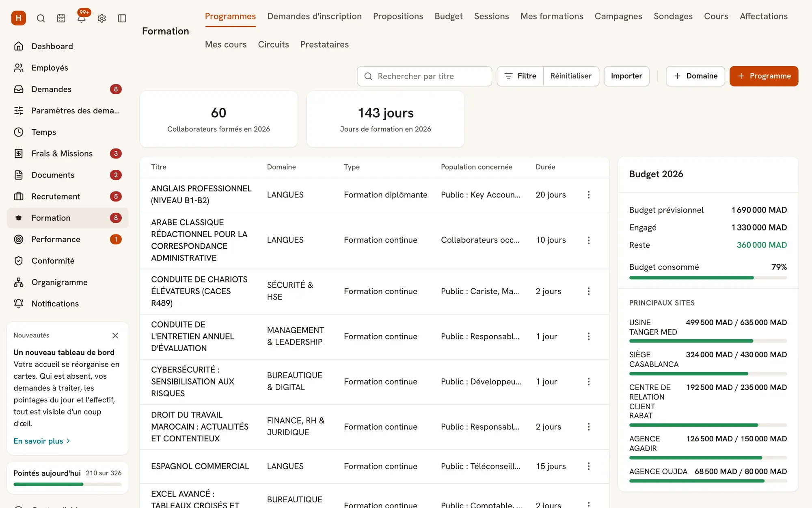The image size is (812, 508).
Task: Switch to Sessions tab
Action: [x=491, y=16]
